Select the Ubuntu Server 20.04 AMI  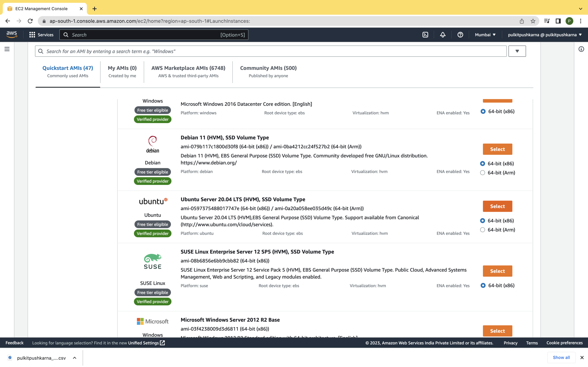(x=497, y=206)
